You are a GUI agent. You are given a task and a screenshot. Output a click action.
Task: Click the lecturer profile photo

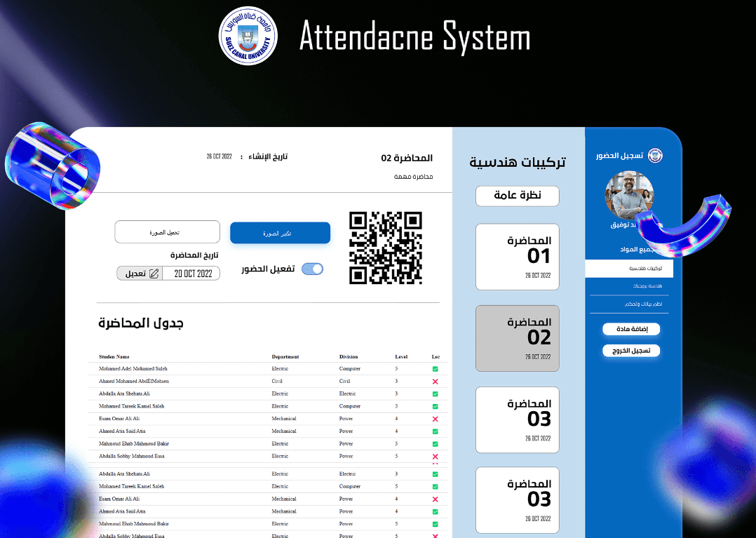[629, 195]
